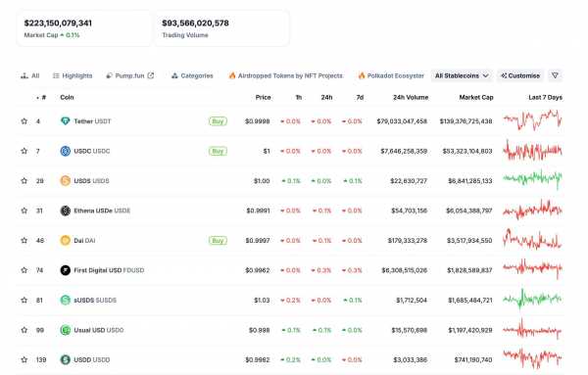The image size is (588, 375).
Task: Switch to the Highlights tab
Action: (x=73, y=75)
